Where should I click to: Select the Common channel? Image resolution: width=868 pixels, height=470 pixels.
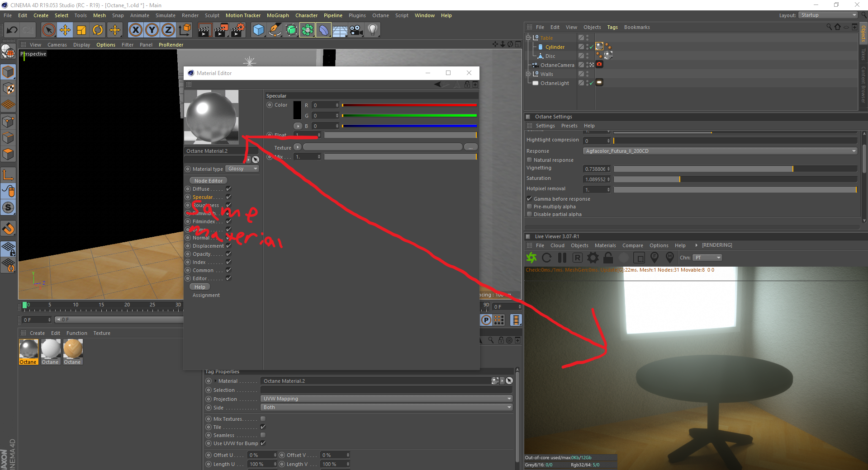203,270
